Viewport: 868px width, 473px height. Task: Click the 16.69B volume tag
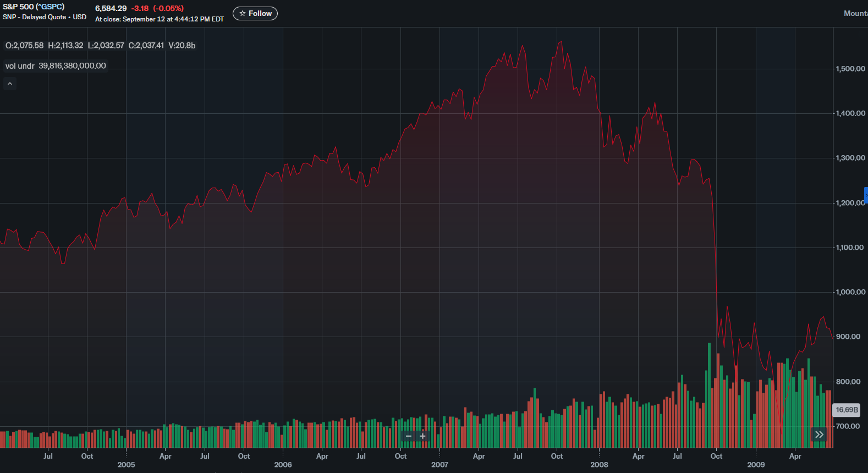(847, 410)
